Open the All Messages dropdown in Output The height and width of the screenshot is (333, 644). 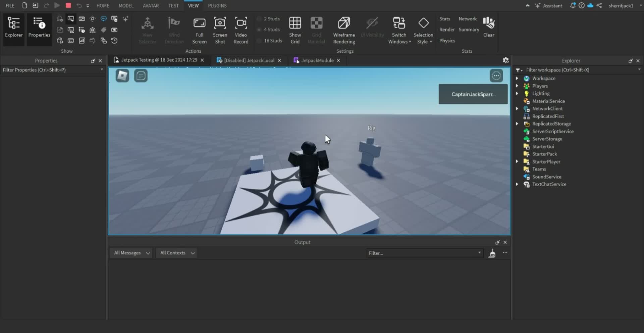coord(131,253)
